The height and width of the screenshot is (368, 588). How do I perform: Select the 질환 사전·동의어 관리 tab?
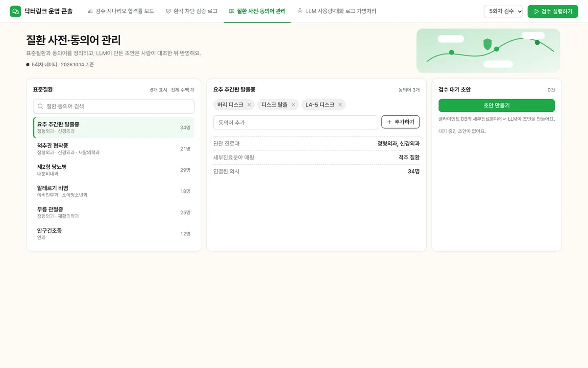(x=257, y=11)
